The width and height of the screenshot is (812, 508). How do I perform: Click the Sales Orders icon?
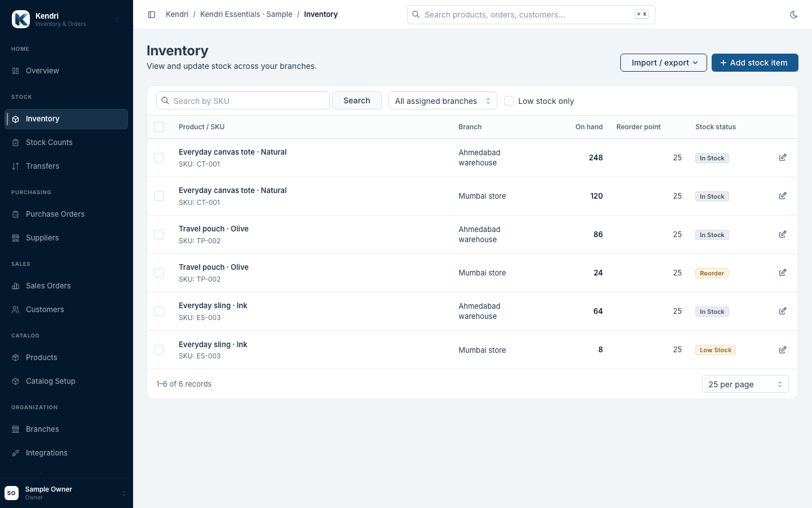pos(16,286)
